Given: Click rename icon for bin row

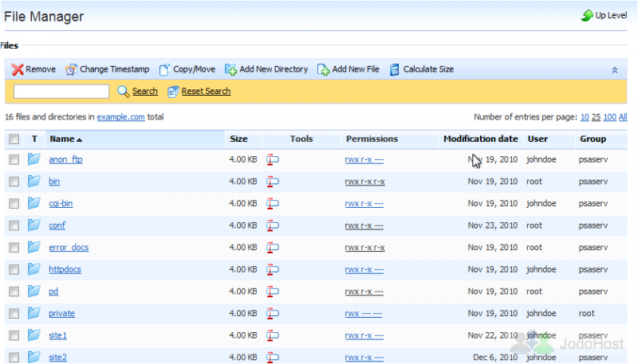Looking at the screenshot, I should pyautogui.click(x=272, y=182).
